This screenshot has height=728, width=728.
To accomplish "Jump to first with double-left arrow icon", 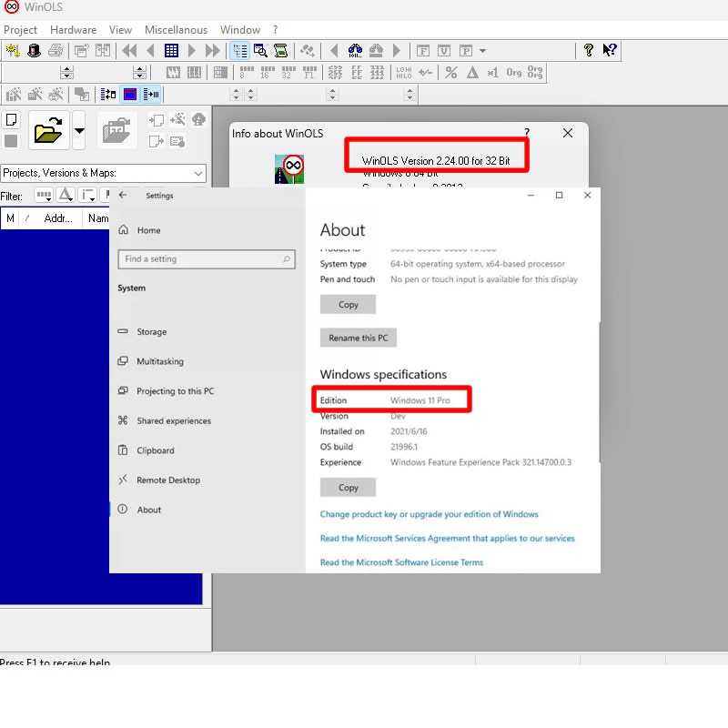I will [129, 50].
